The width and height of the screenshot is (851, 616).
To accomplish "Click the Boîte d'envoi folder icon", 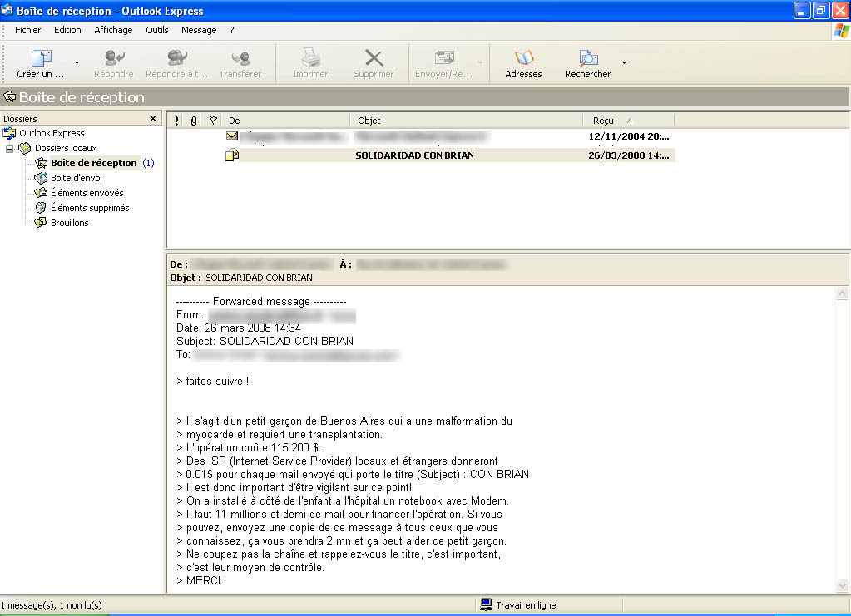I will pyautogui.click(x=41, y=178).
